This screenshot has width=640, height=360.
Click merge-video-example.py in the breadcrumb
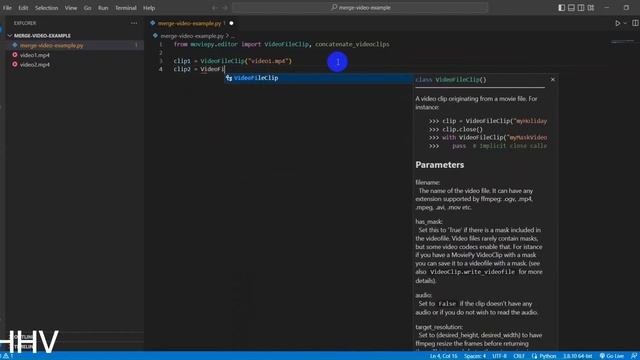(192, 36)
